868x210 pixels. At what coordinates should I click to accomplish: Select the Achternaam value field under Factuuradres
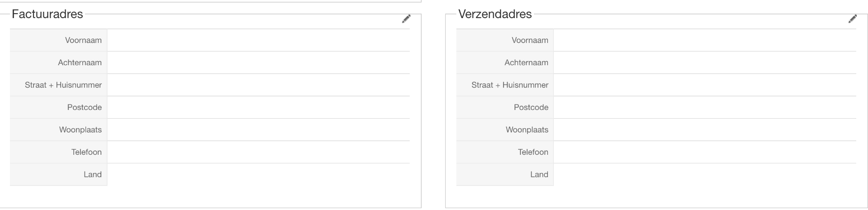pyautogui.click(x=258, y=62)
